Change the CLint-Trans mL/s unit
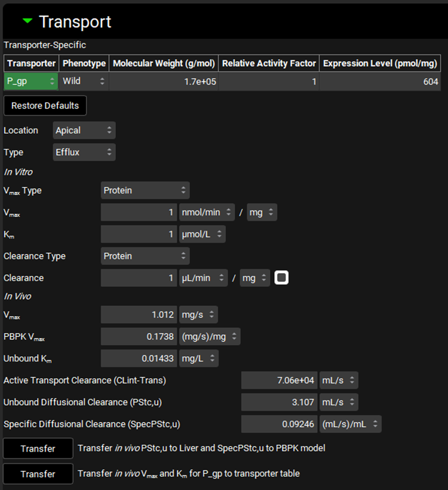Viewport: 448px width, 490px height. tap(339, 380)
